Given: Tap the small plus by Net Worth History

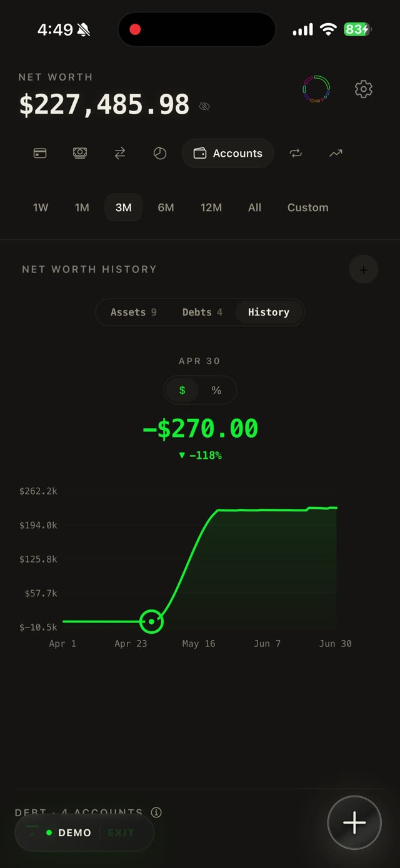Looking at the screenshot, I should [x=363, y=270].
